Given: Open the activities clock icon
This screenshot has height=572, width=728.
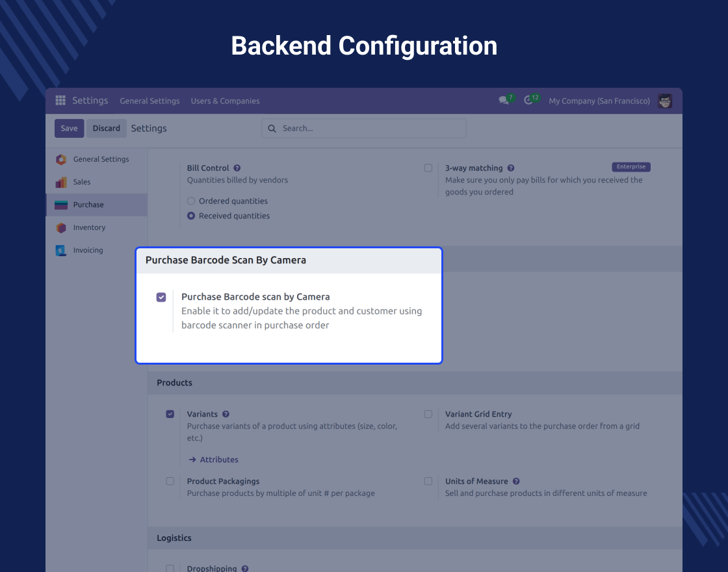Looking at the screenshot, I should (x=528, y=101).
